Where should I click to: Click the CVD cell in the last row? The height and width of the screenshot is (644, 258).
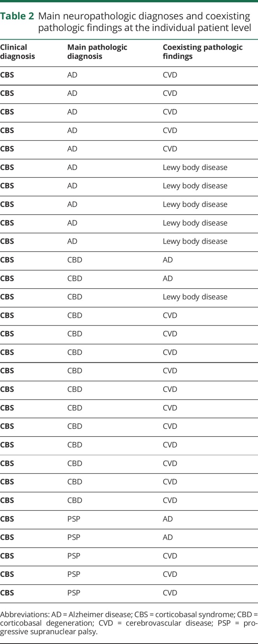(x=170, y=593)
